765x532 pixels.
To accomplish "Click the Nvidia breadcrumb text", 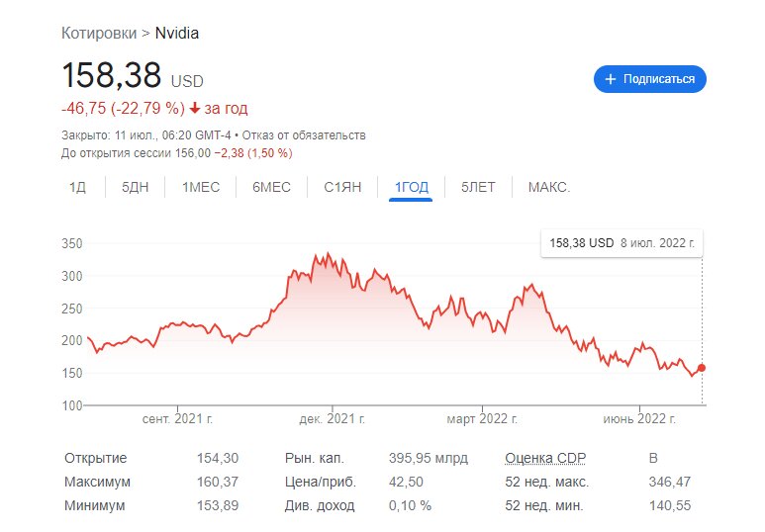I will [177, 33].
